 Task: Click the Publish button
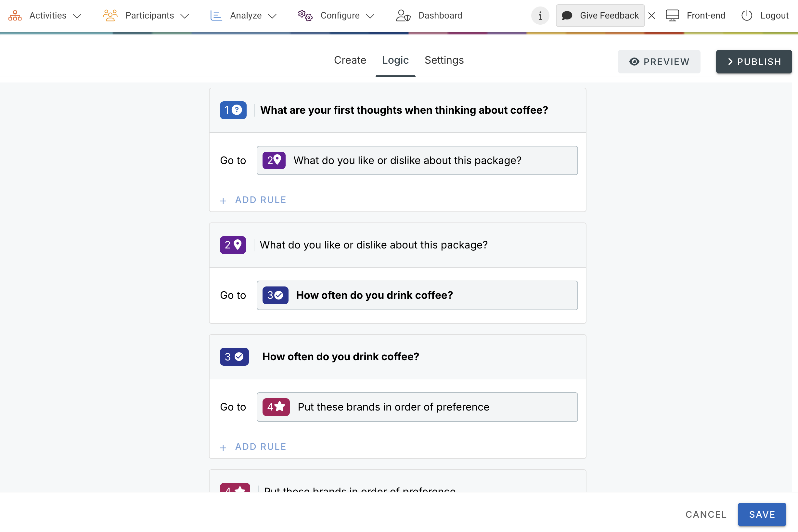pyautogui.click(x=753, y=62)
